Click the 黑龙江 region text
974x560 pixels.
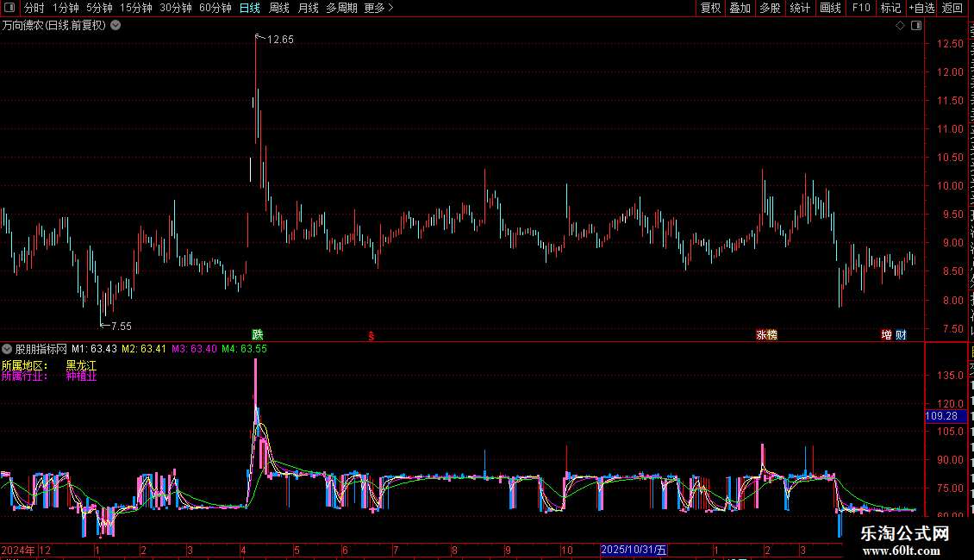[x=81, y=365]
